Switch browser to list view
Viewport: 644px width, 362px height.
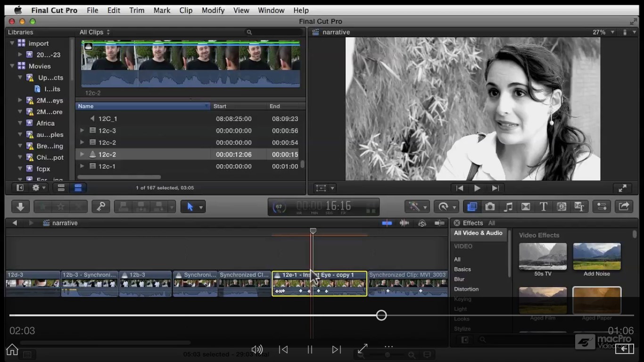tap(78, 188)
